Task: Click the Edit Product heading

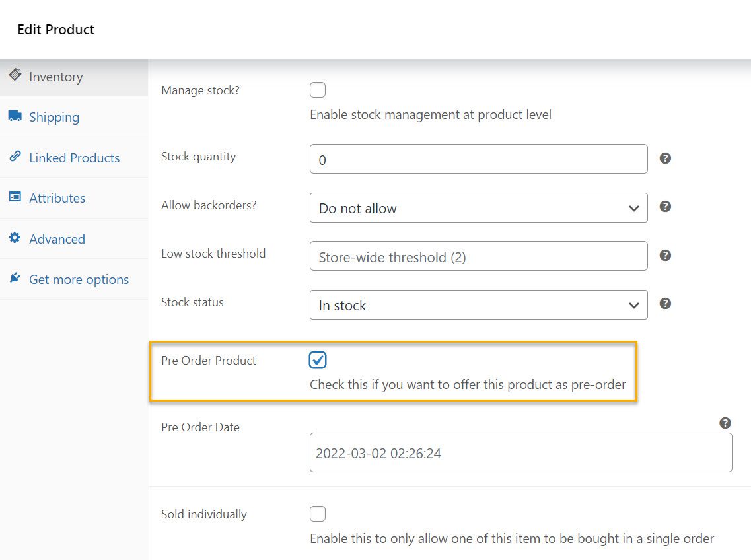Action: pos(56,30)
